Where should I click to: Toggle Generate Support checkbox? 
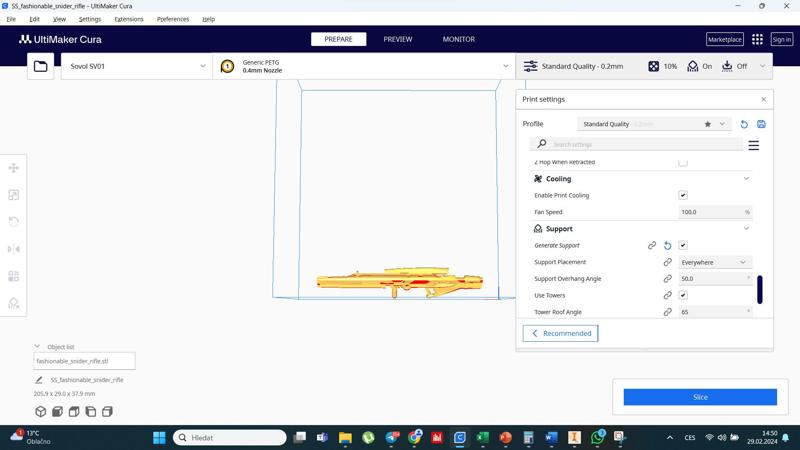pos(683,245)
